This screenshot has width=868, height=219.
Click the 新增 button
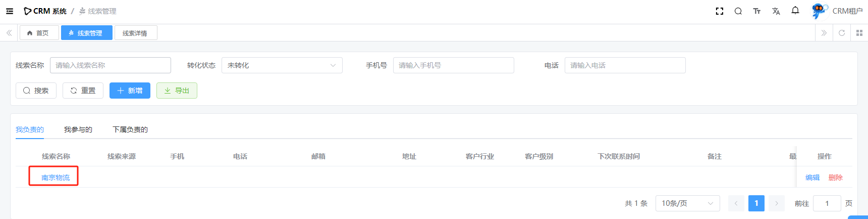130,91
